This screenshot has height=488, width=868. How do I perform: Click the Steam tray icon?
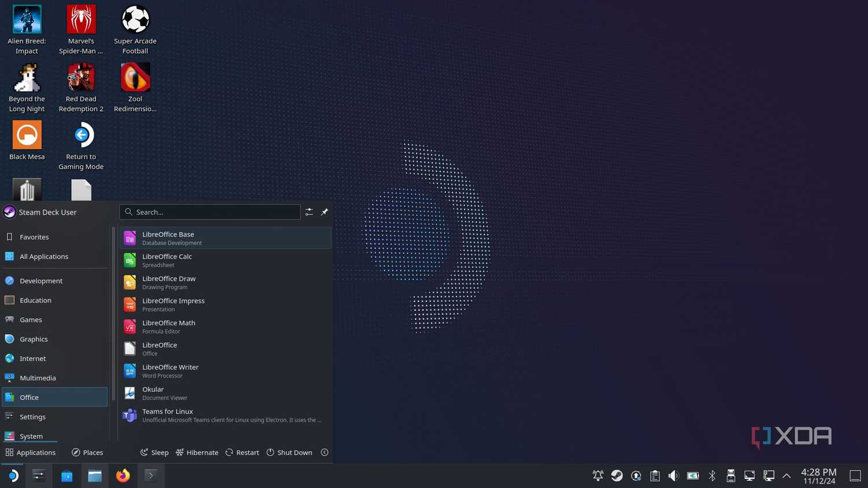617,475
